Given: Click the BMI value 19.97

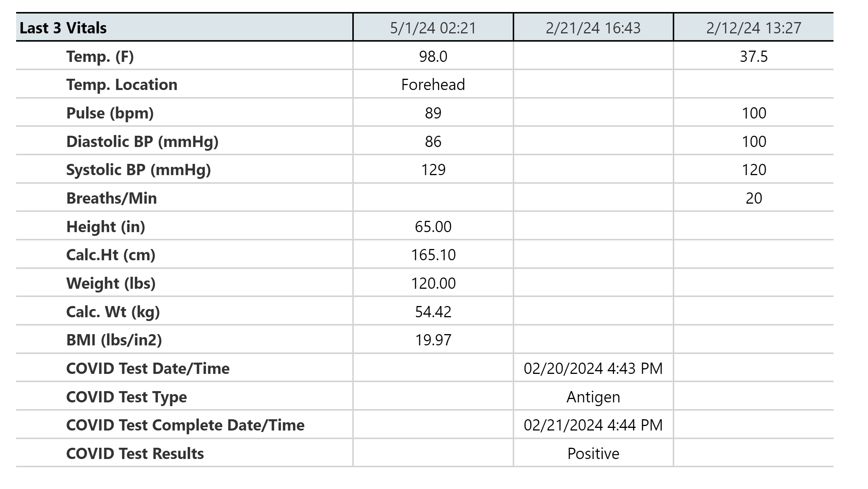Looking at the screenshot, I should coord(433,340).
